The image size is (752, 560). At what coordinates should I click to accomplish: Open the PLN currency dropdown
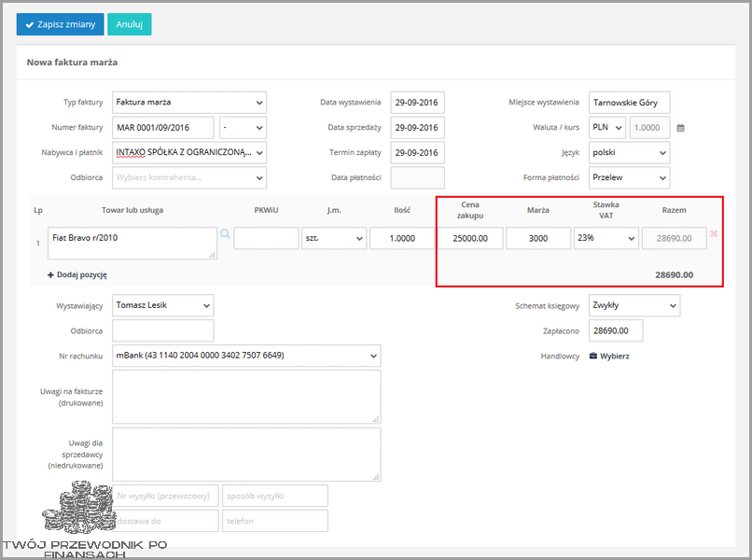[607, 128]
